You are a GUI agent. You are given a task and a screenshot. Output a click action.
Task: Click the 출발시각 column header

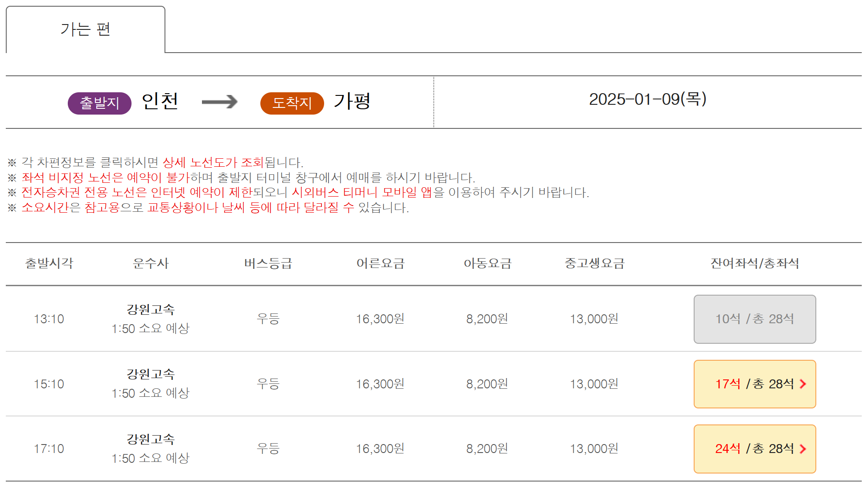tap(49, 264)
